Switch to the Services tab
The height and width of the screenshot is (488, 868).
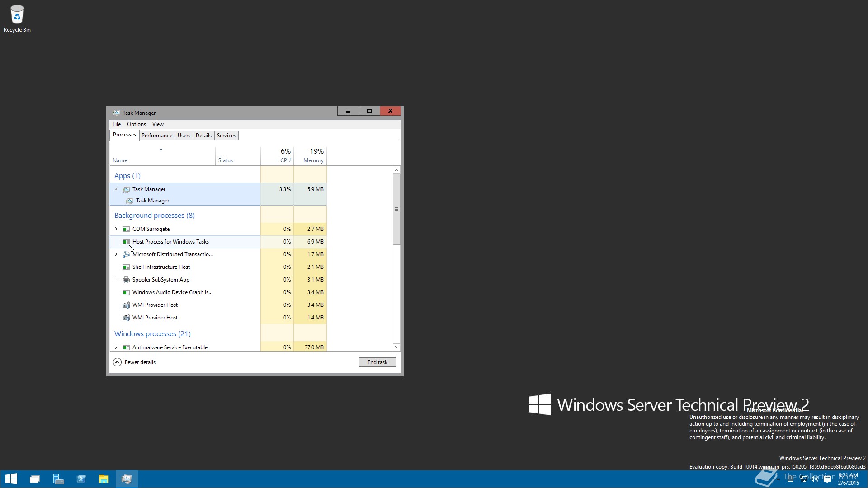[x=226, y=136]
